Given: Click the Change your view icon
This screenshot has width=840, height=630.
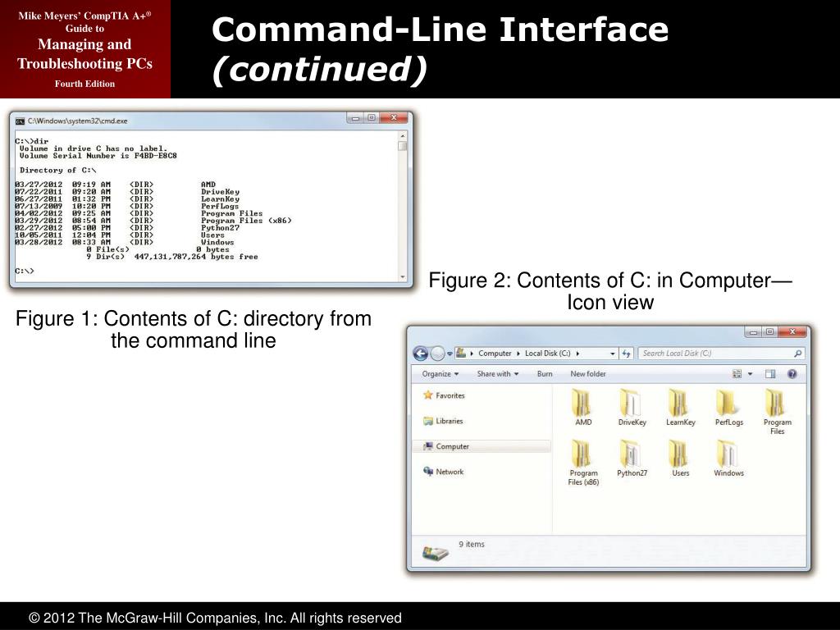Looking at the screenshot, I should [737, 374].
